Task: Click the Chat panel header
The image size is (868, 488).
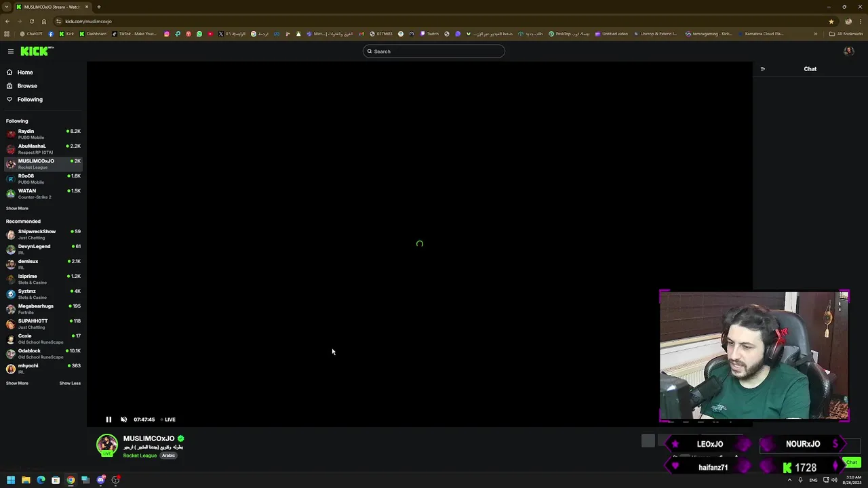Action: click(x=810, y=69)
